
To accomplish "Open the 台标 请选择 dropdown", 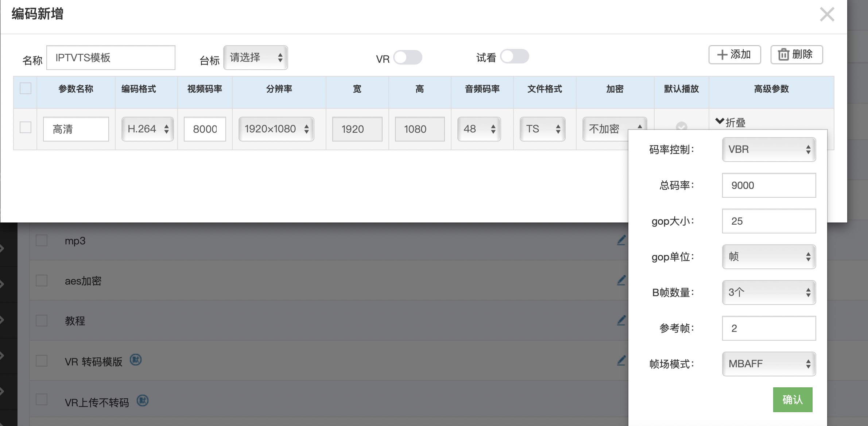I will 255,58.
